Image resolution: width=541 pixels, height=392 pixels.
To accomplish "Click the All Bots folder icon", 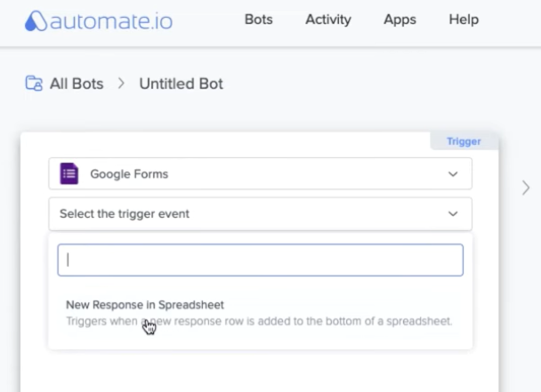I will (x=34, y=84).
